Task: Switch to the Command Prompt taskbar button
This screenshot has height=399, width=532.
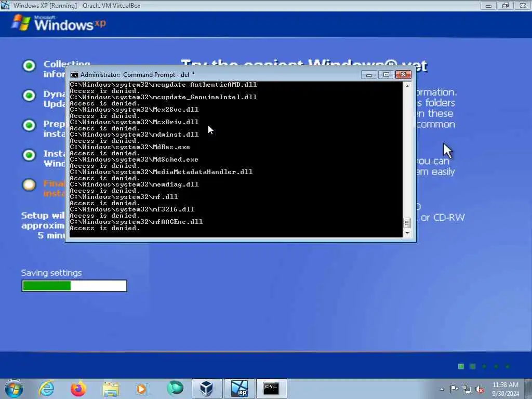Action: click(x=271, y=389)
